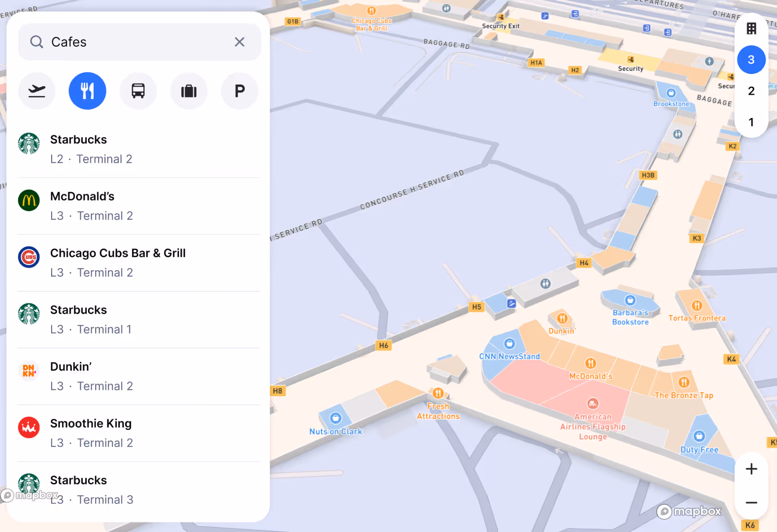Screen dimensions: 777x532
Task: Zoom in the map
Action: [x=751, y=469]
